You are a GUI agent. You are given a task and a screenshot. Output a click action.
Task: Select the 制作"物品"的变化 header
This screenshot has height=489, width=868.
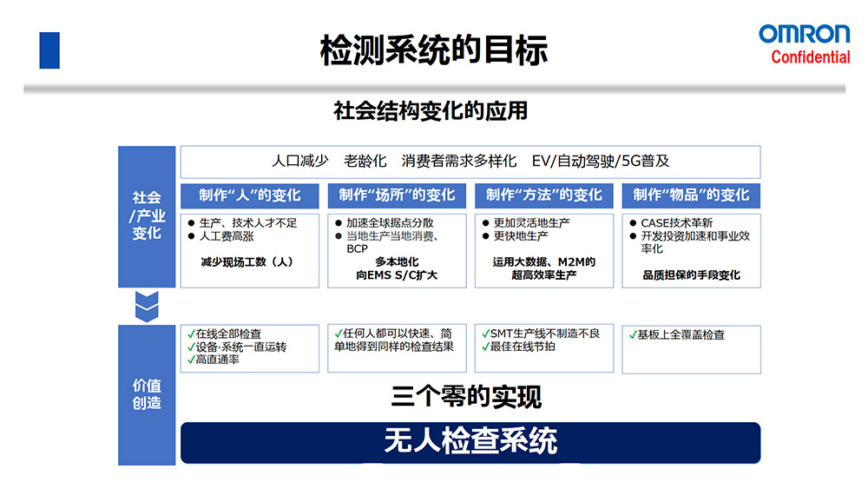click(691, 195)
